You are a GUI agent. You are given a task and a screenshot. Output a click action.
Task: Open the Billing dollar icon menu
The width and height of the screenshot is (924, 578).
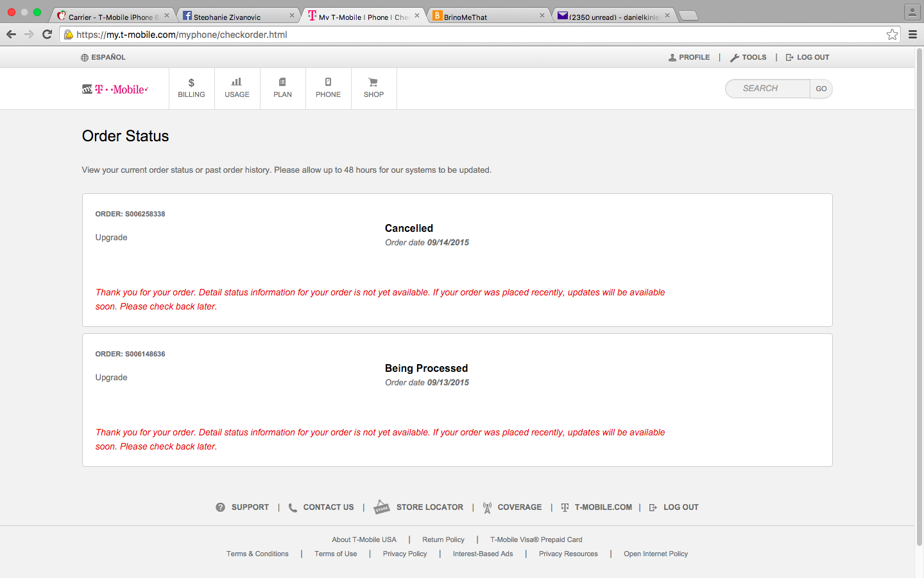pos(191,89)
